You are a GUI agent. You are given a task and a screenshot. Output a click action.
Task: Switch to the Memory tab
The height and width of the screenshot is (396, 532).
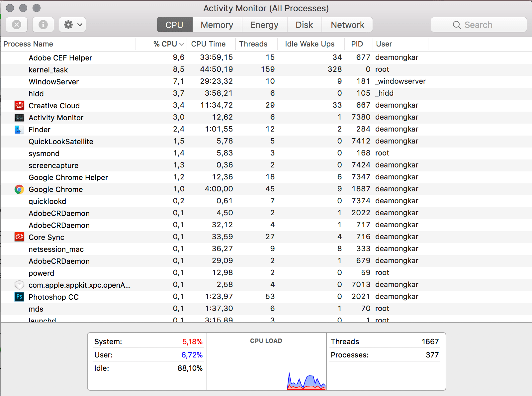tap(217, 24)
